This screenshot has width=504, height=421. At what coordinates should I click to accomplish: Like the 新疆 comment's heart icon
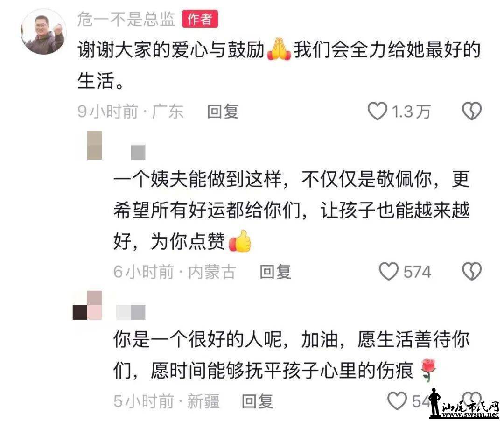(x=397, y=401)
